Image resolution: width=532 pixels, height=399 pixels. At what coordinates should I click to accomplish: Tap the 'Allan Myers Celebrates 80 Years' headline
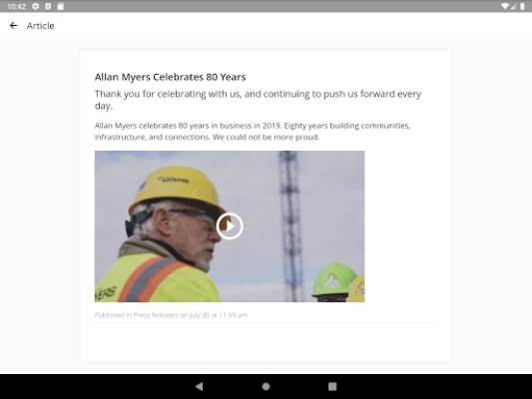tap(170, 77)
